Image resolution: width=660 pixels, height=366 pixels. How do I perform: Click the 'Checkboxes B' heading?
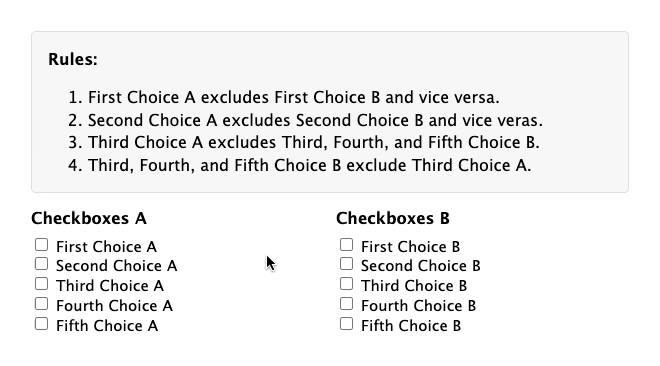[x=393, y=218]
